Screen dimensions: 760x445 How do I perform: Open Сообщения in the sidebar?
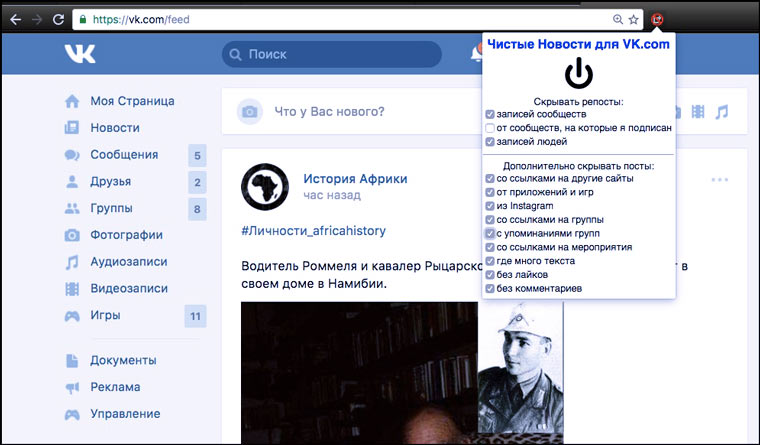coord(124,155)
